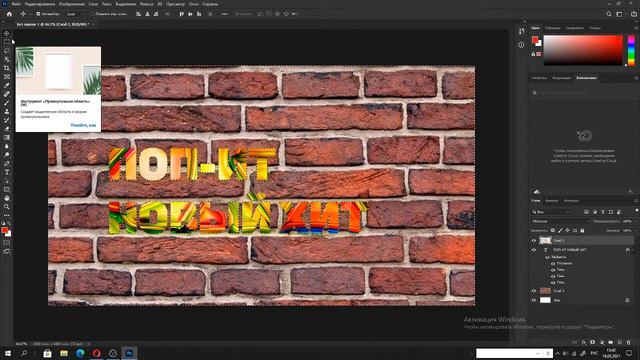This screenshot has width=640, height=360.
Task: Click the new adjustment layer icon
Action: [602, 342]
